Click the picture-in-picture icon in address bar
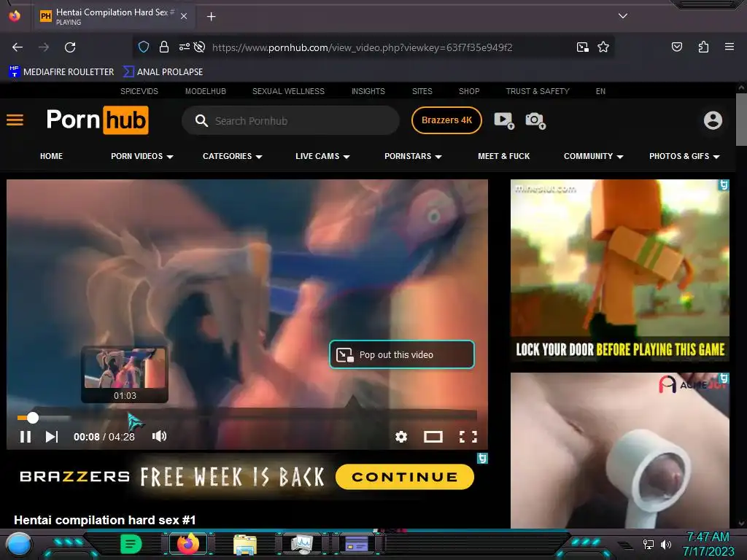Screen dimensions: 747x560 pyautogui.click(x=582, y=47)
